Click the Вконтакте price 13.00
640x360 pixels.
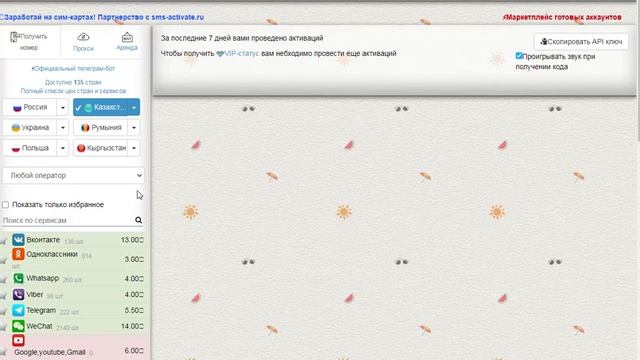pos(132,240)
